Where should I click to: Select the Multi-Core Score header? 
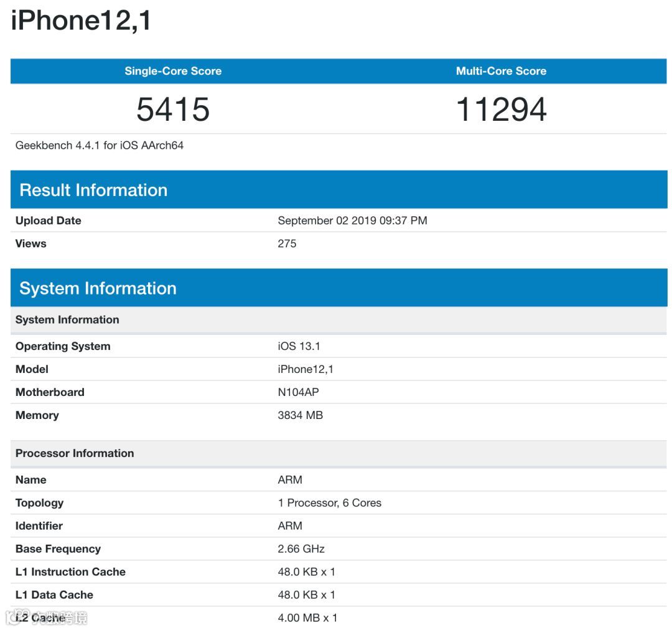point(501,71)
